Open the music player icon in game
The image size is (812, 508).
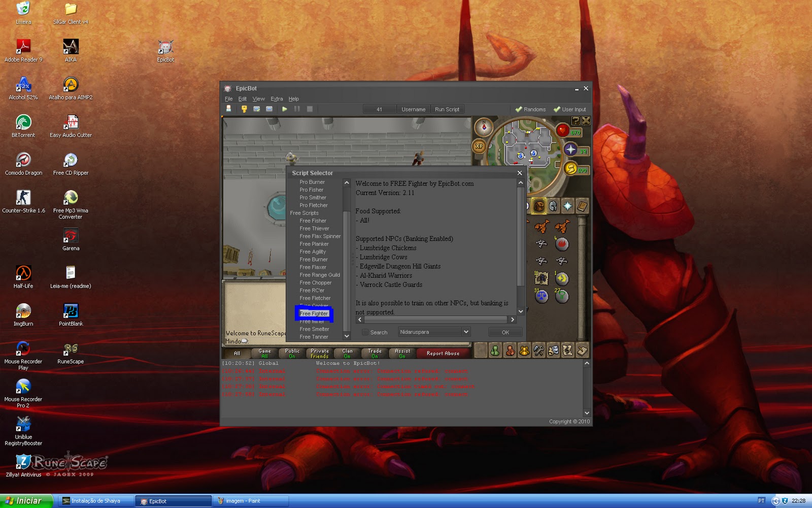[567, 351]
